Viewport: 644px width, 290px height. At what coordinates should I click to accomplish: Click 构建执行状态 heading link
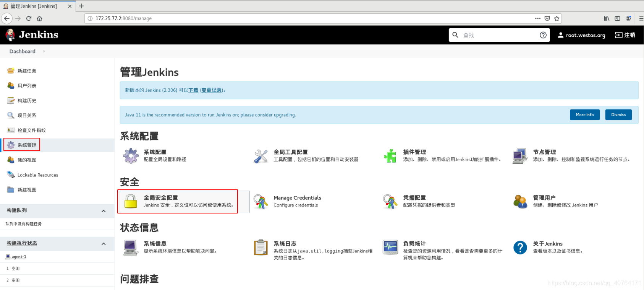click(22, 243)
